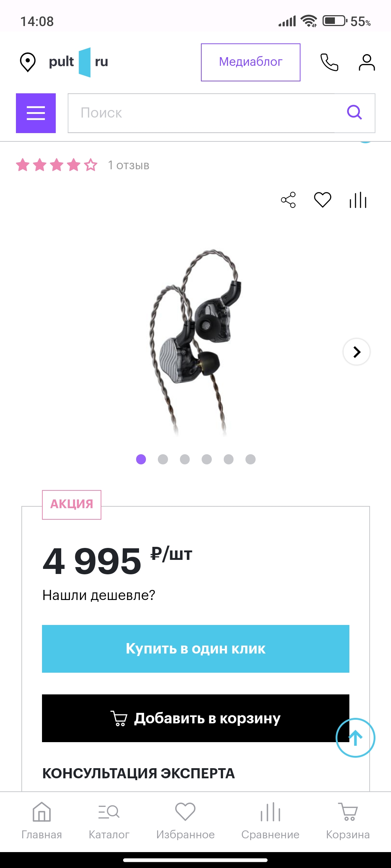Show next product image with arrow
Viewport: 391px width, 868px height.
pos(357,352)
